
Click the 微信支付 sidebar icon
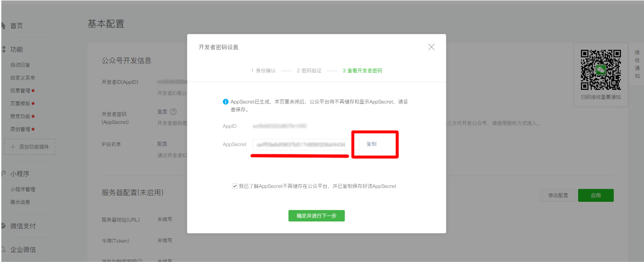(3, 226)
